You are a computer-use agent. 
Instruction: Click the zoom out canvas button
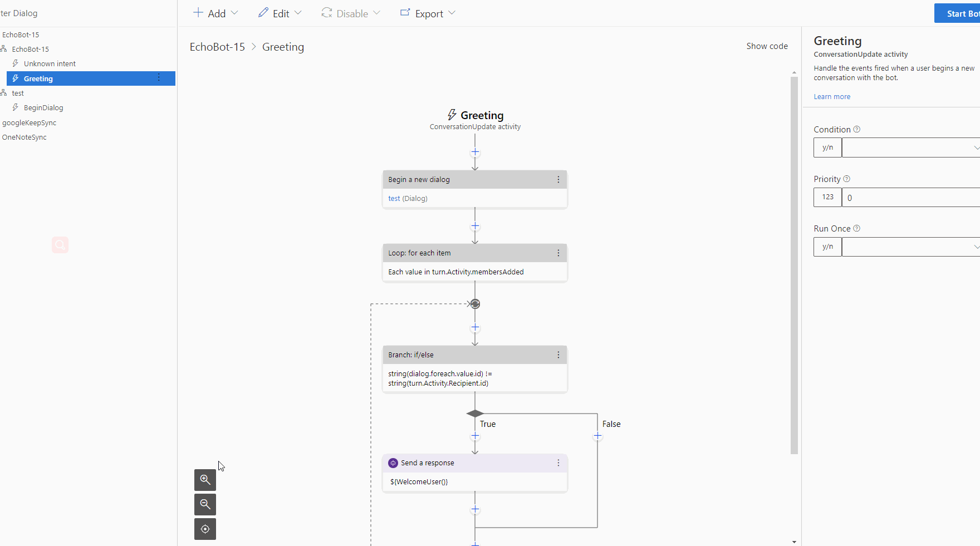[205, 504]
